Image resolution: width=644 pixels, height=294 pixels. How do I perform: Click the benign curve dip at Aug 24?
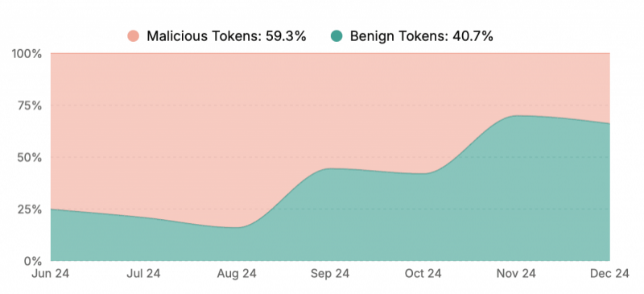pyautogui.click(x=238, y=227)
